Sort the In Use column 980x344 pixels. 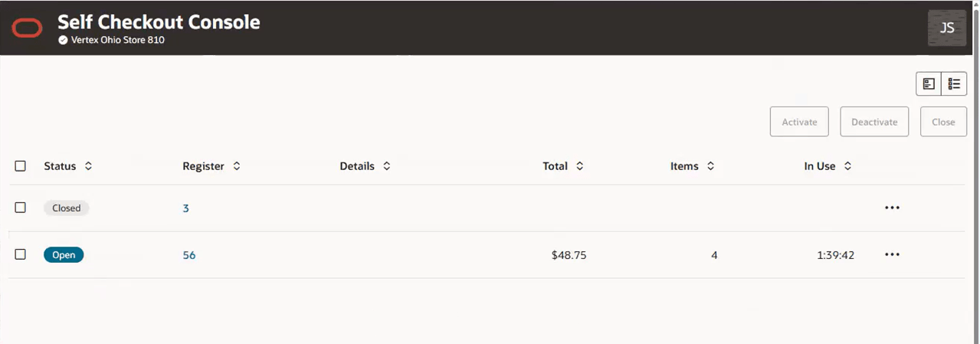click(847, 165)
